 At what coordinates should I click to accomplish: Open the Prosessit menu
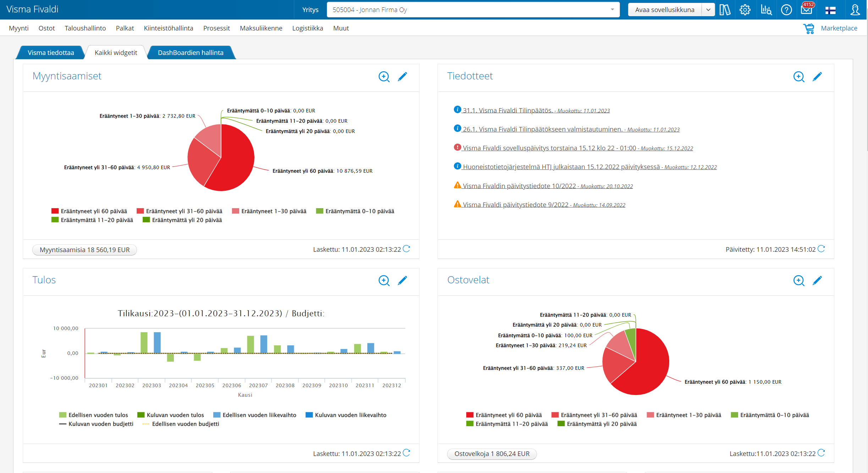coord(216,28)
